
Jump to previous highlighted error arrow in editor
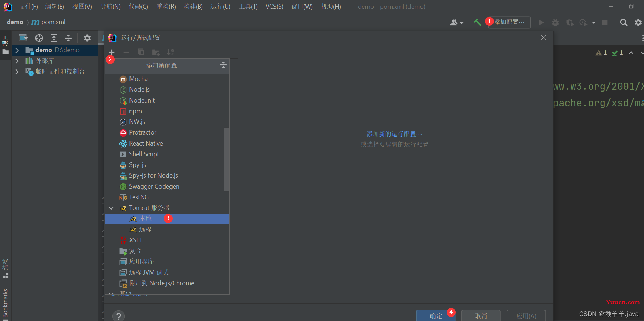coord(631,53)
